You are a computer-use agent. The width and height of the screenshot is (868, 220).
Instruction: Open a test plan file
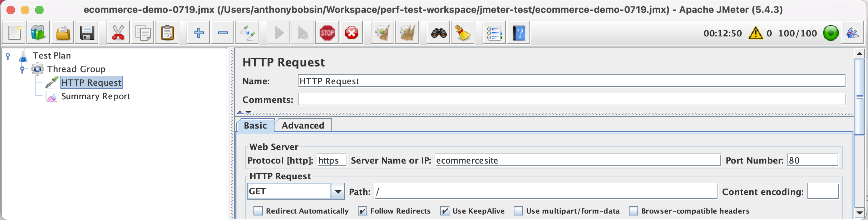click(x=63, y=33)
